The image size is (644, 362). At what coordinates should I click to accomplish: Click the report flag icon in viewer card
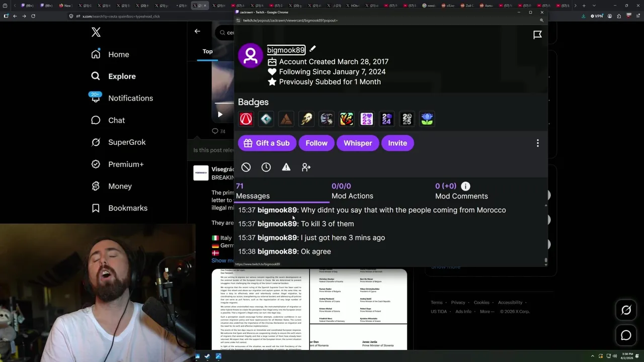pos(537,35)
